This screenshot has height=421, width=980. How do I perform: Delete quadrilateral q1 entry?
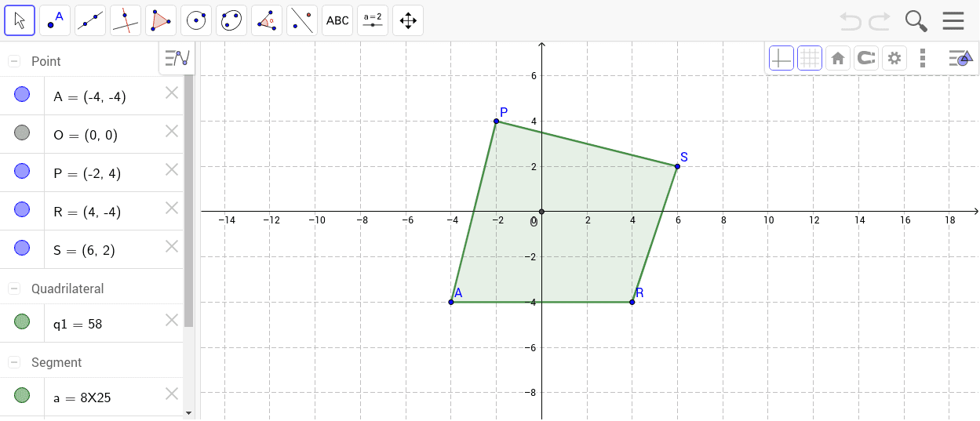click(x=172, y=320)
